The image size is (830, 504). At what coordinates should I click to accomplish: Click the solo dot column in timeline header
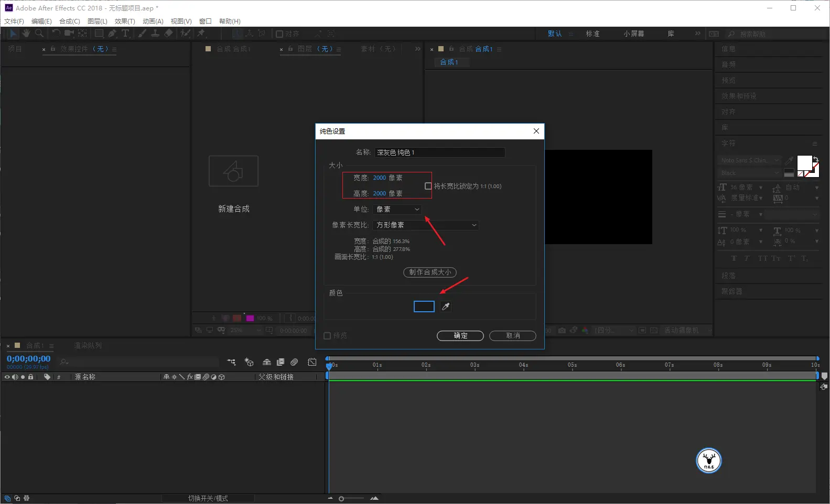(23, 377)
